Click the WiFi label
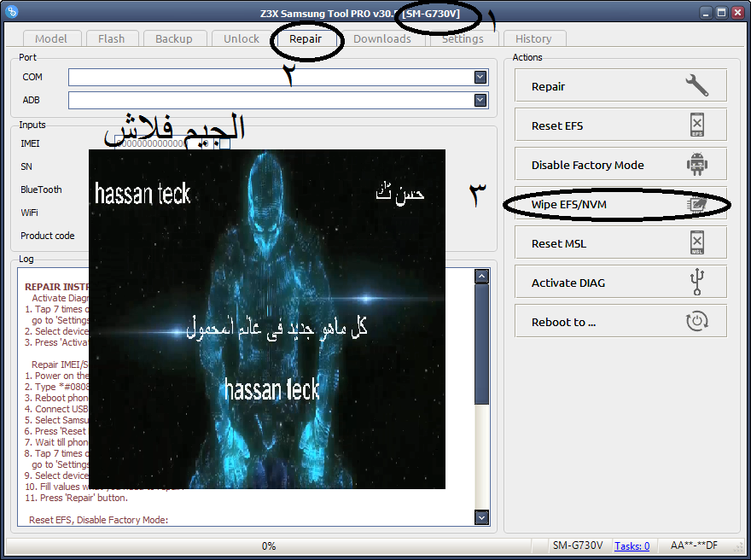 click(x=29, y=213)
